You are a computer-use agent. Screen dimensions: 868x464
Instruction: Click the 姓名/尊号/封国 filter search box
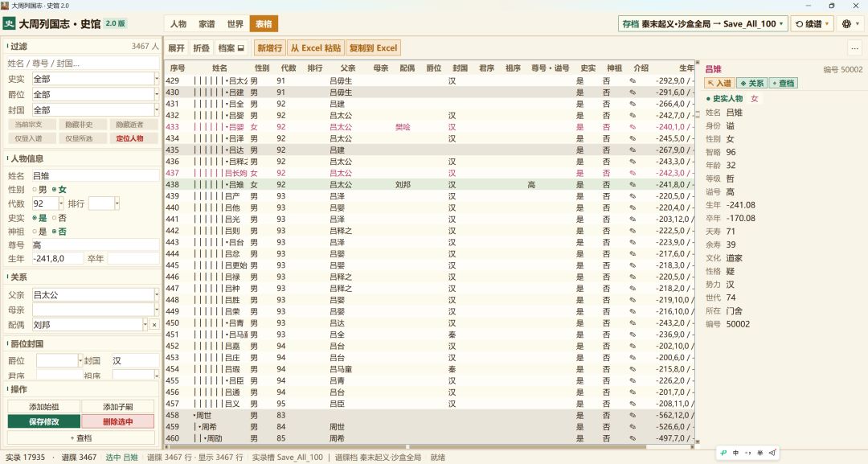pyautogui.click(x=83, y=64)
